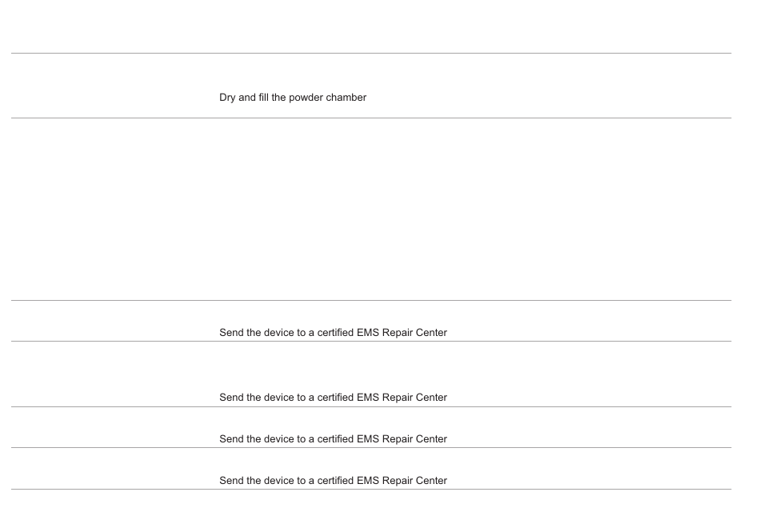
Task: Click 'EMS' in the first repair line
Action: tap(368, 332)
